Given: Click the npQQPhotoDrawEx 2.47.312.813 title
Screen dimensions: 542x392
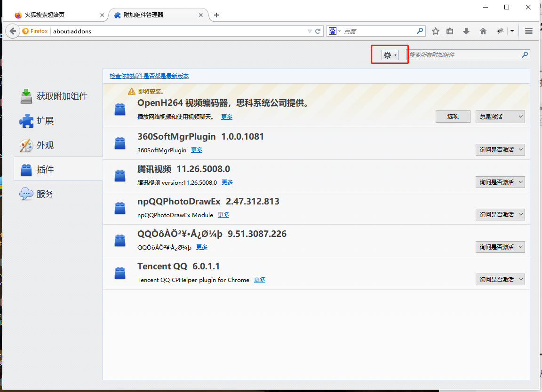Looking at the screenshot, I should click(208, 201).
